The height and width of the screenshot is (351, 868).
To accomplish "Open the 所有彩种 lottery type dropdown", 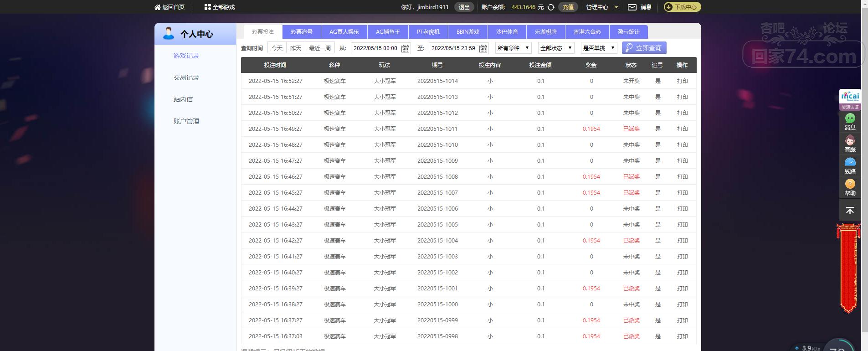I will click(513, 48).
